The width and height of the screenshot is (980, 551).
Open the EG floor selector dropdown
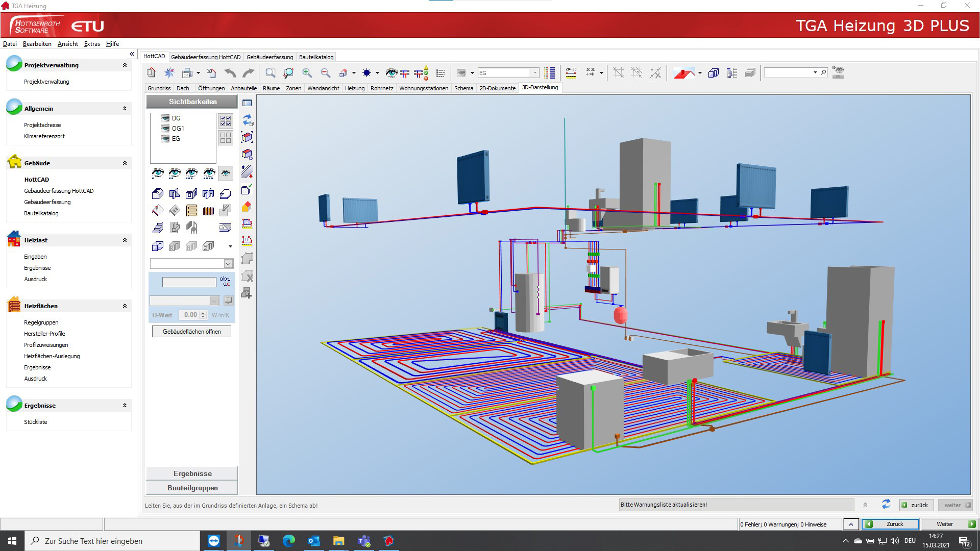[534, 73]
